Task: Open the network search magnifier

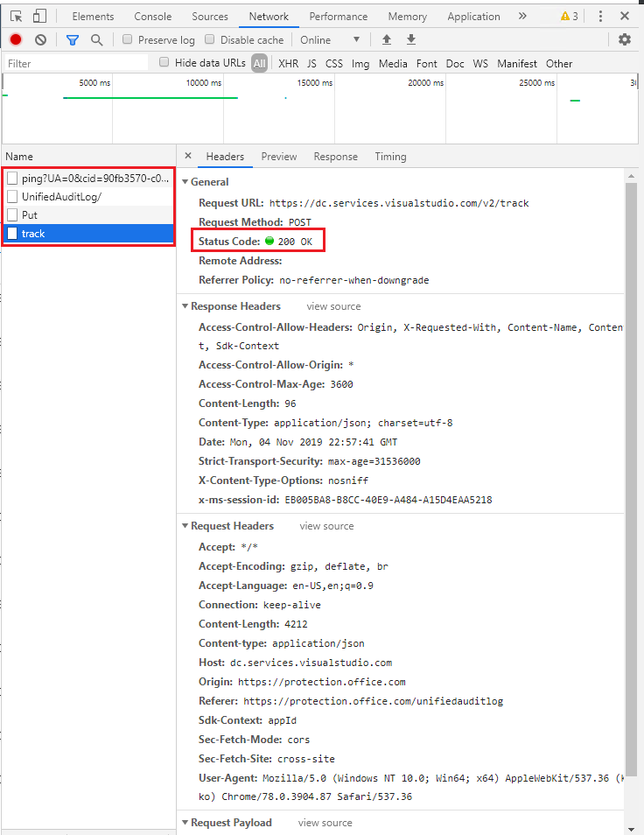Action: coord(96,40)
